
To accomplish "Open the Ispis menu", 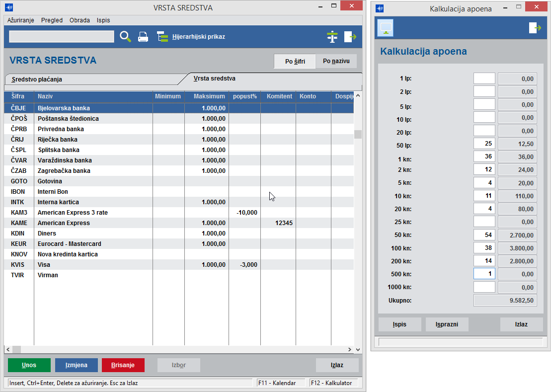I will tap(103, 20).
